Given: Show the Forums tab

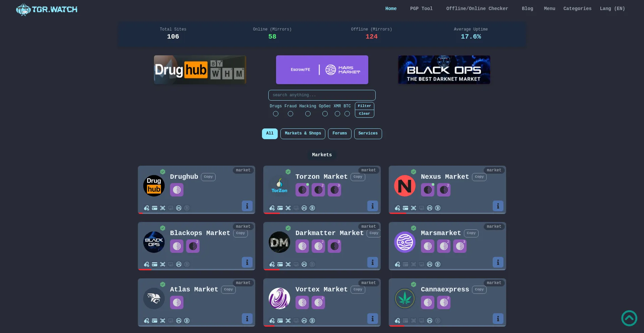Looking at the screenshot, I should [x=340, y=133].
